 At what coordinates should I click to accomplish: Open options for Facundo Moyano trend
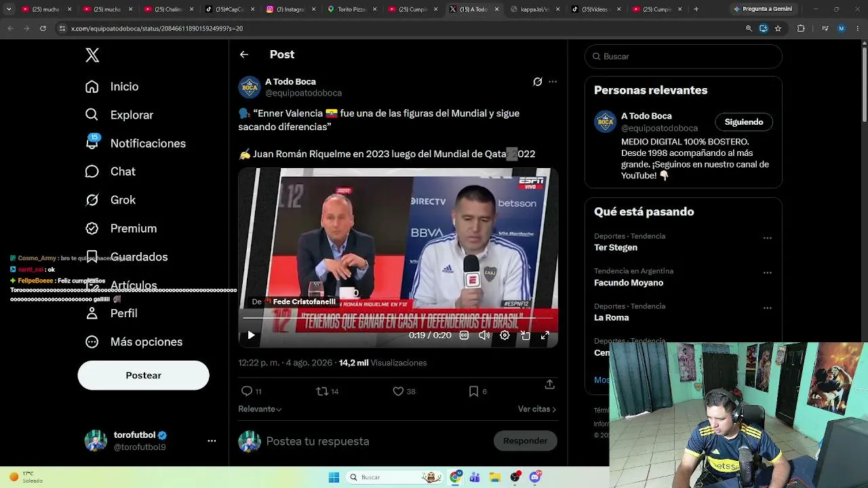pos(768,272)
